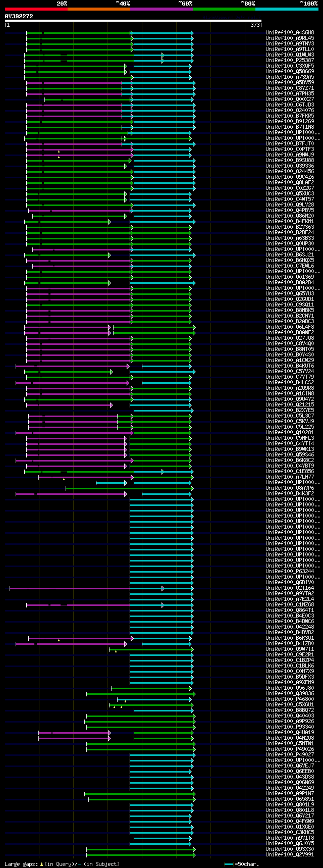Click the =50char. scale legend
Screen dimensions: 323x868
point(242,864)
